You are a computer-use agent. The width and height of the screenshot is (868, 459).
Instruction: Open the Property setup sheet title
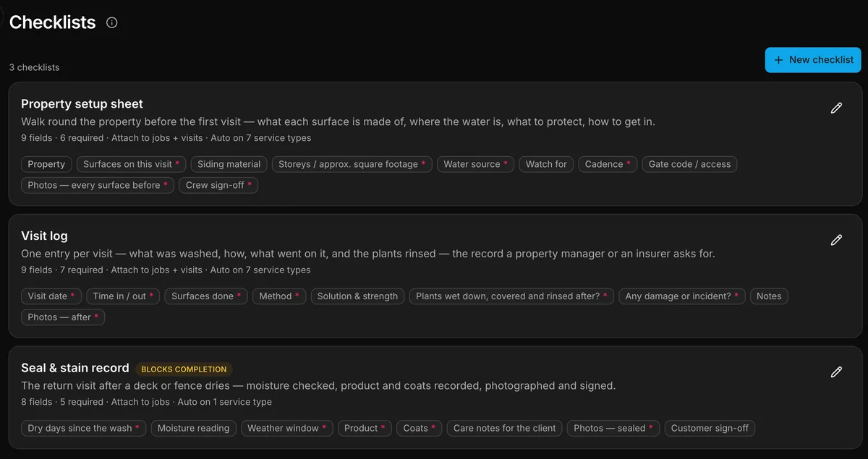point(82,104)
